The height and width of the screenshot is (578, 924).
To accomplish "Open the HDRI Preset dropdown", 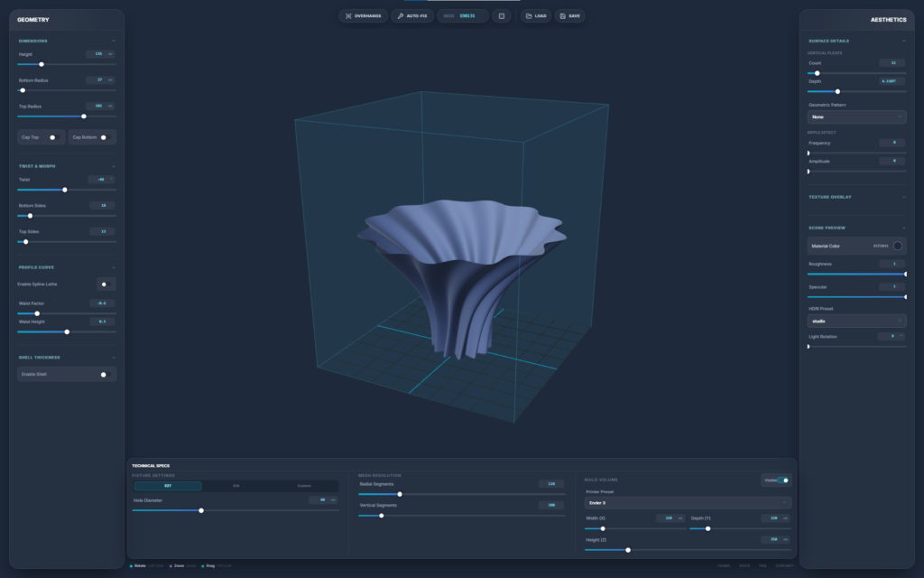I will 856,321.
